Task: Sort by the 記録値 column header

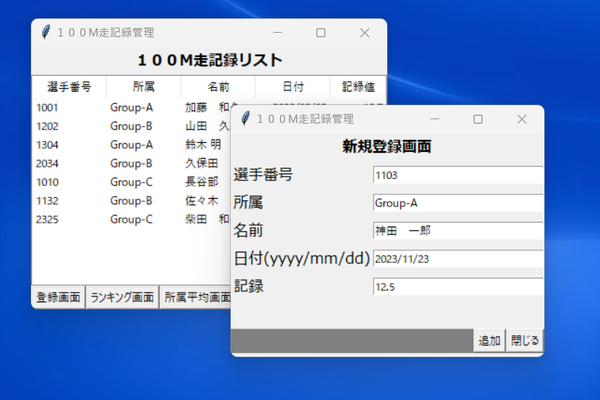Action: click(x=358, y=87)
